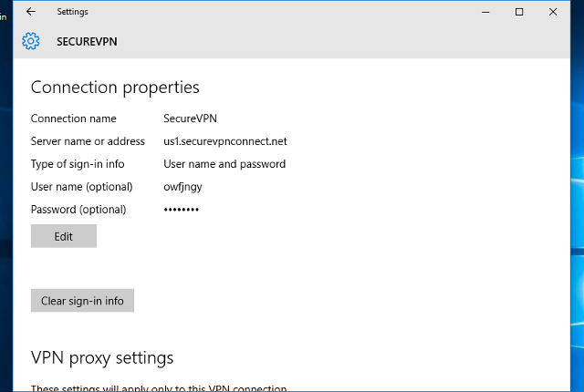The height and width of the screenshot is (392, 584).
Task: Close the Settings window
Action: click(553, 12)
